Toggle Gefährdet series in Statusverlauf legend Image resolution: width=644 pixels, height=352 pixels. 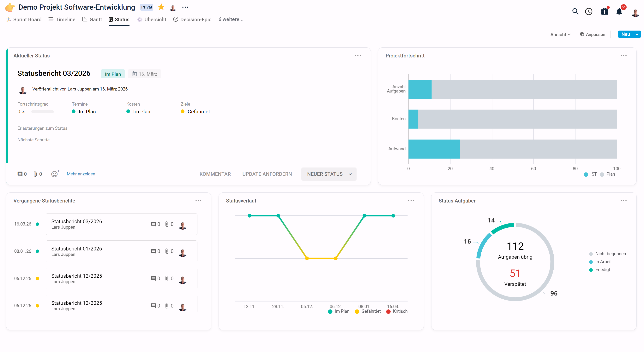pos(368,311)
